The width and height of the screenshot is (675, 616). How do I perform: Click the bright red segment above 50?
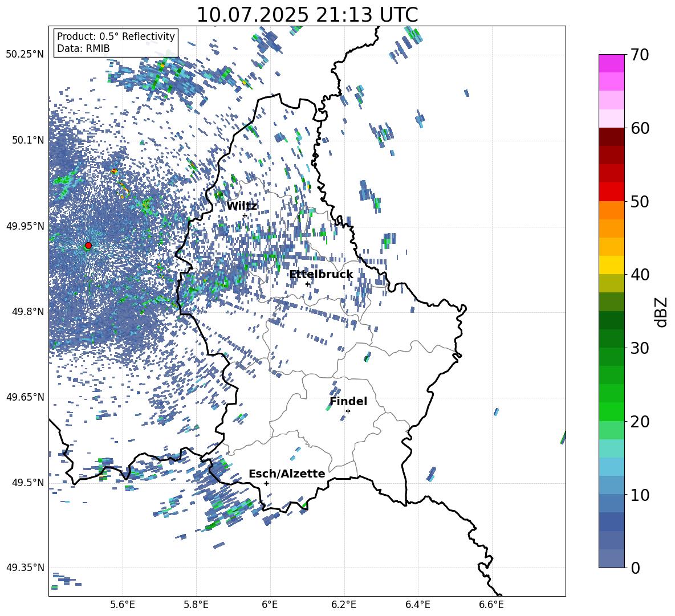612,192
